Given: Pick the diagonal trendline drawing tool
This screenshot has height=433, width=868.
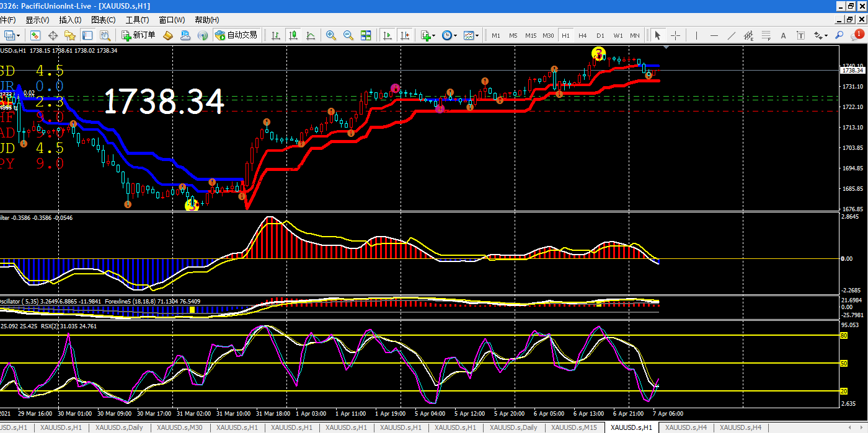Looking at the screenshot, I should pos(731,35).
